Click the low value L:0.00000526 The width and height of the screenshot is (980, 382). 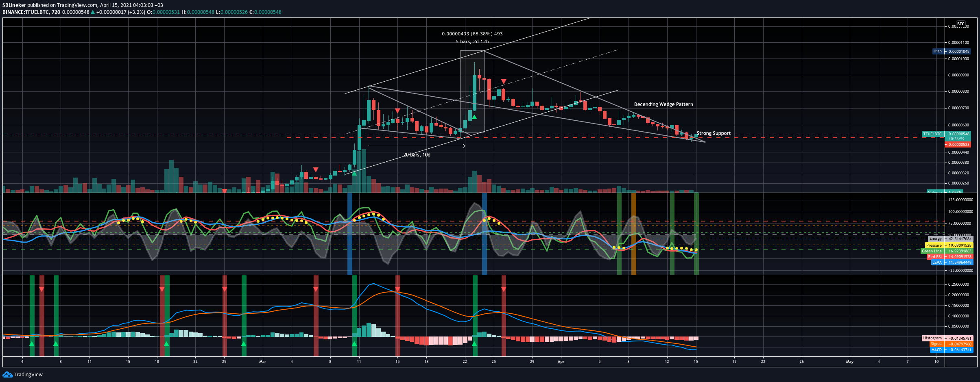(231, 12)
